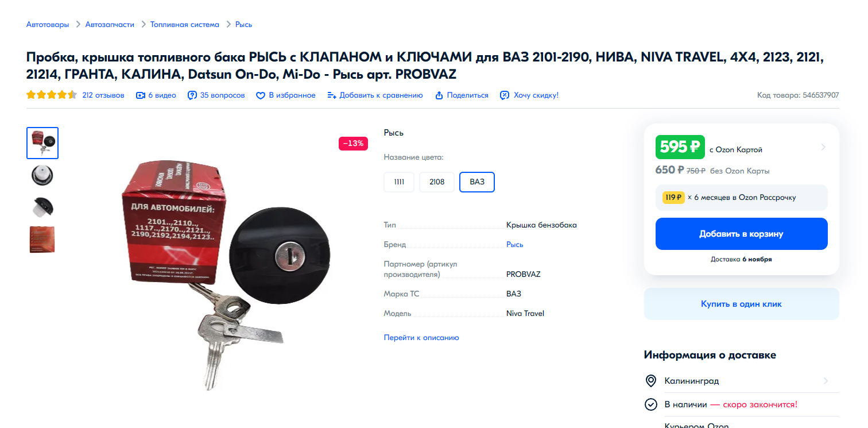Viewport: 868px width, 428px height.
Task: Select the 1111 color name option
Action: (399, 182)
